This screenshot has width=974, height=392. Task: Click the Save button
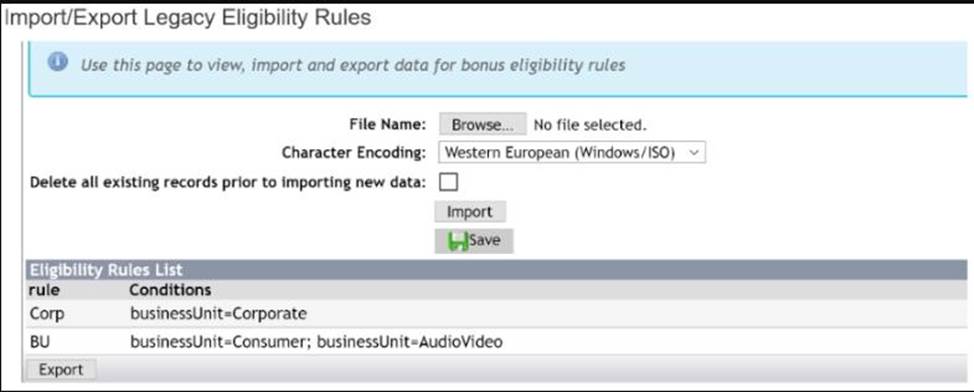point(474,241)
